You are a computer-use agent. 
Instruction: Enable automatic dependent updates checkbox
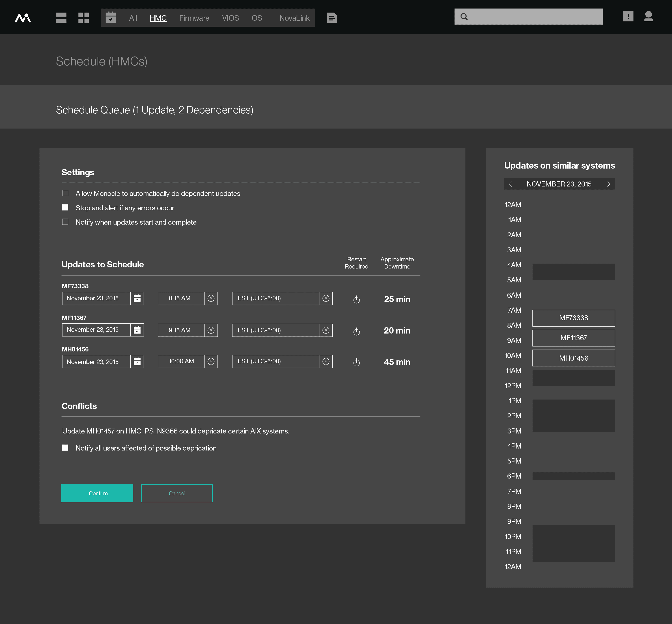(65, 193)
